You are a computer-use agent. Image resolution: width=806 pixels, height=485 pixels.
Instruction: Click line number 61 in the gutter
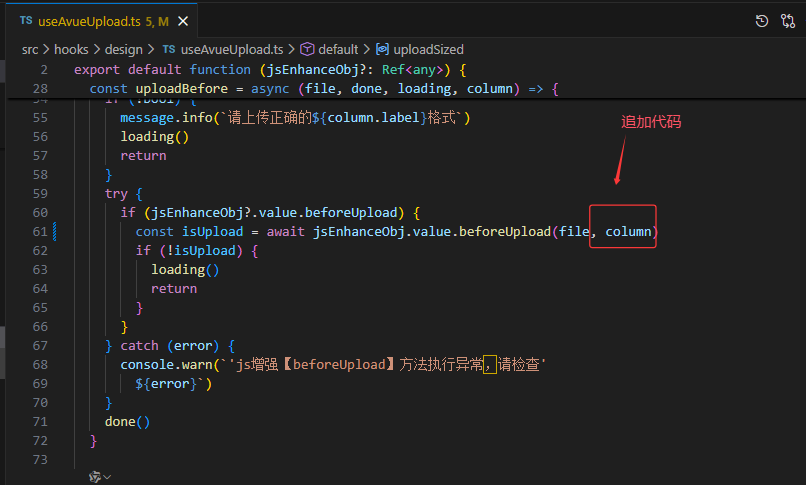pos(39,232)
